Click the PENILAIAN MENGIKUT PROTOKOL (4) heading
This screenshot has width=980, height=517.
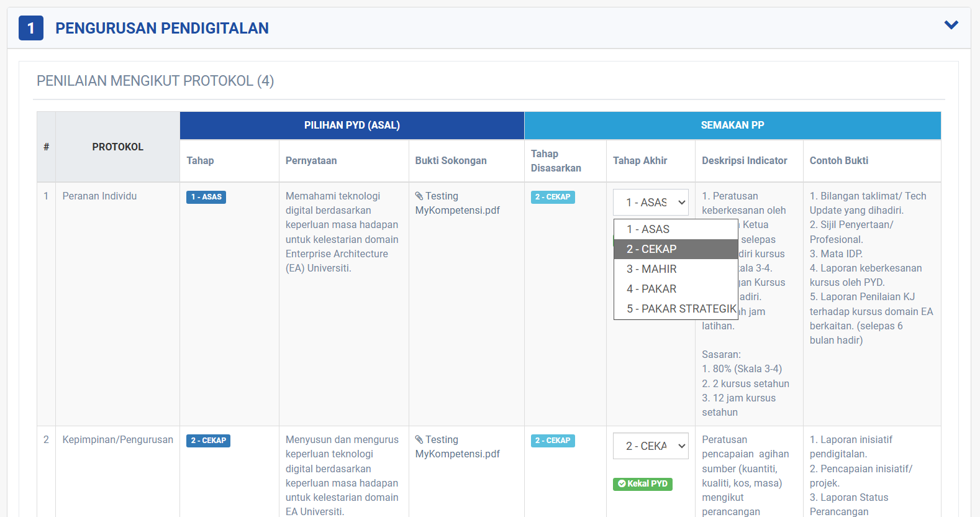[155, 81]
